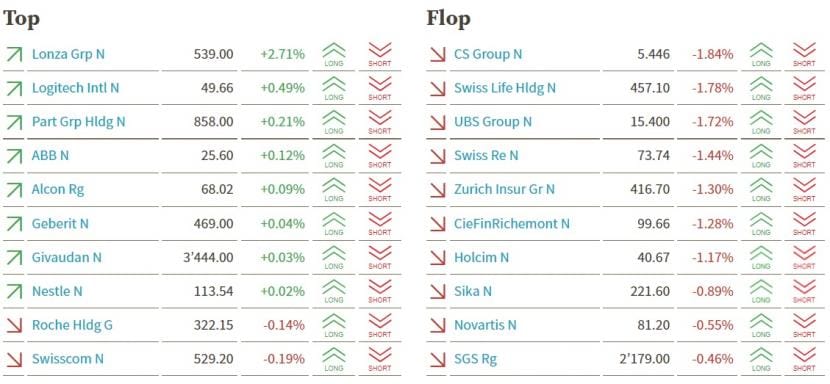830x384 pixels.
Task: Open the Roche Hldg G stock link
Action: (72, 325)
